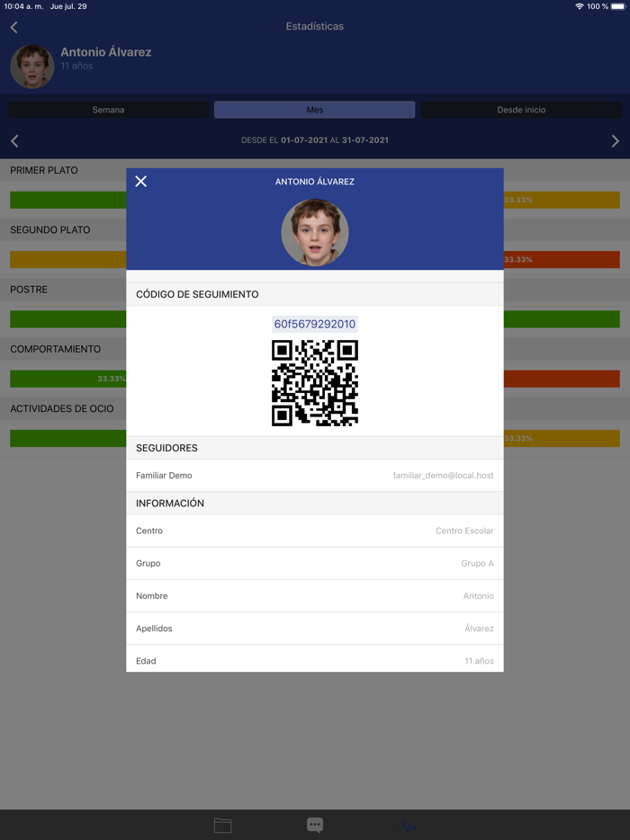Open the chat messages tab icon
Screen dimensions: 630x840
click(315, 825)
